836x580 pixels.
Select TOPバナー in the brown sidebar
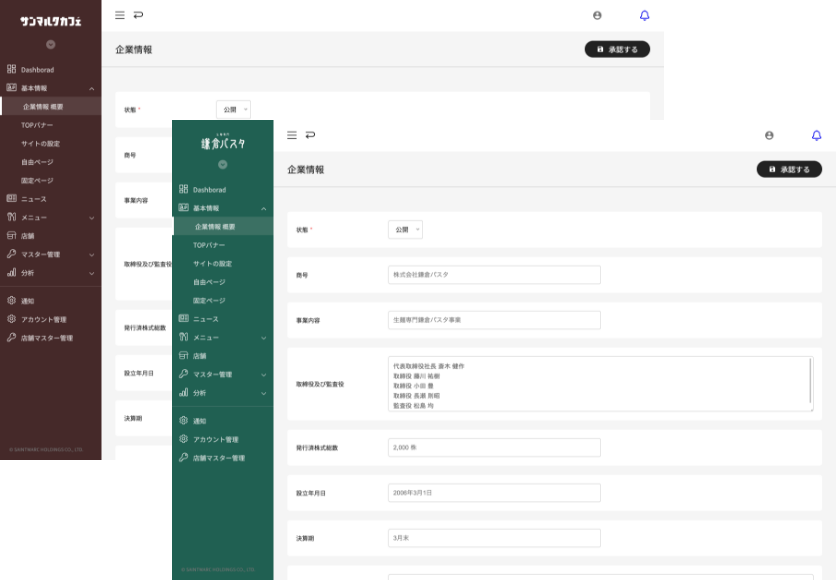[x=37, y=125]
